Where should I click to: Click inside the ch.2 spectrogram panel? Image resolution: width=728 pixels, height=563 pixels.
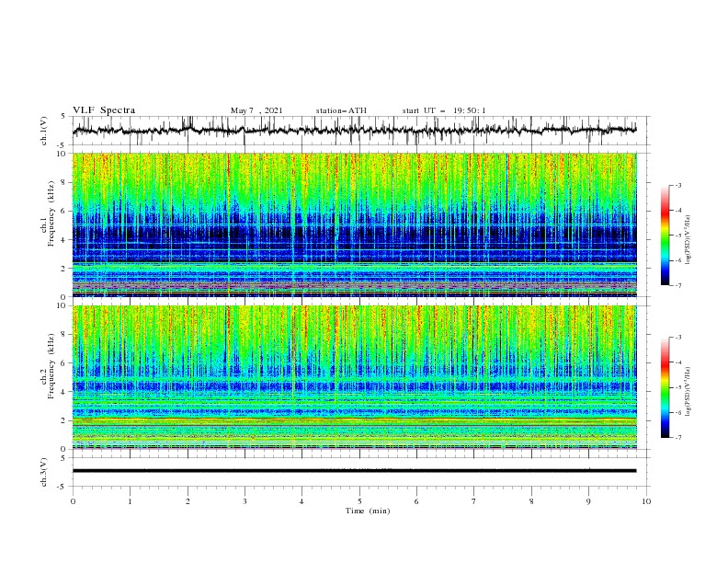point(354,377)
